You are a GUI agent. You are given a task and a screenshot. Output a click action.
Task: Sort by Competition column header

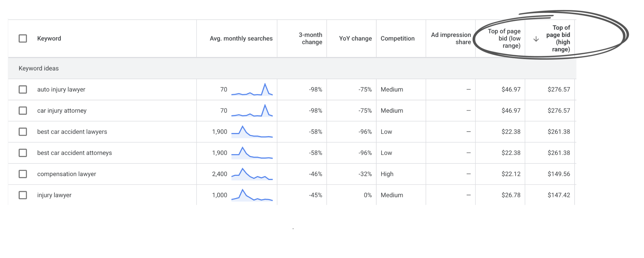point(398,38)
